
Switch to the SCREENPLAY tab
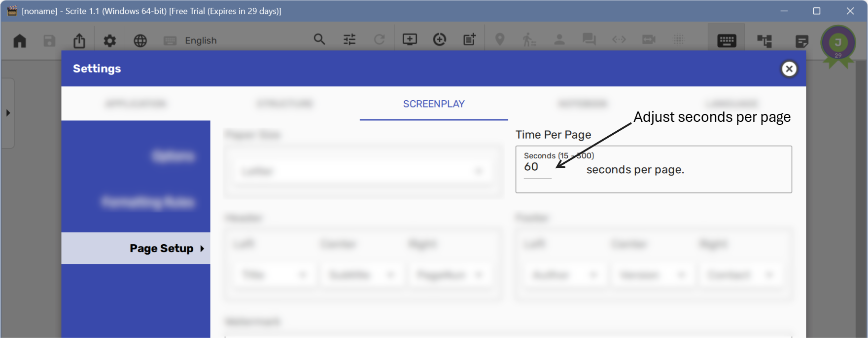click(434, 104)
